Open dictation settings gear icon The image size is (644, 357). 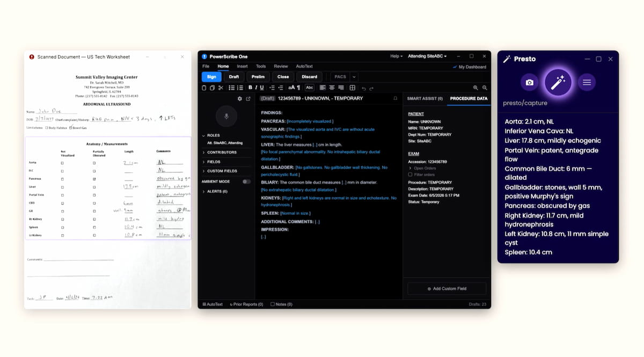pos(240,99)
